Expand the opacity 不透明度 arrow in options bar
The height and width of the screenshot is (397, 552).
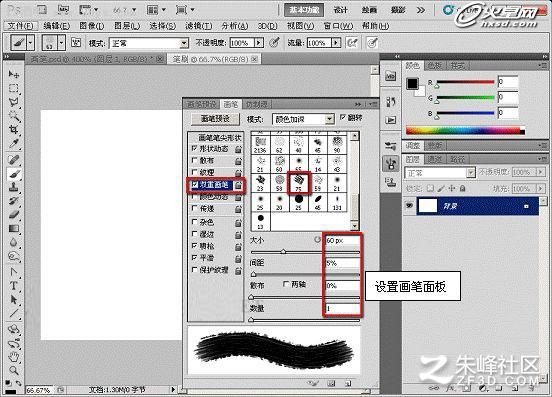tap(259, 43)
